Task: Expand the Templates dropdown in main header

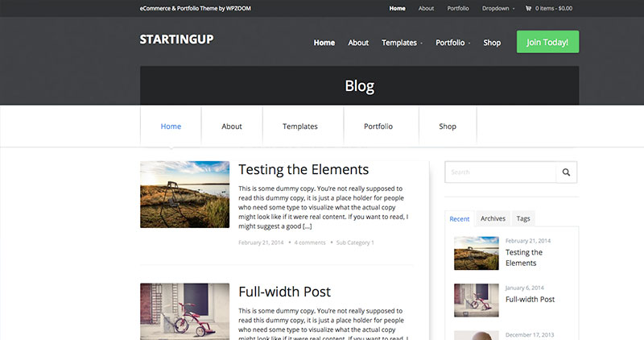Action: pos(402,43)
